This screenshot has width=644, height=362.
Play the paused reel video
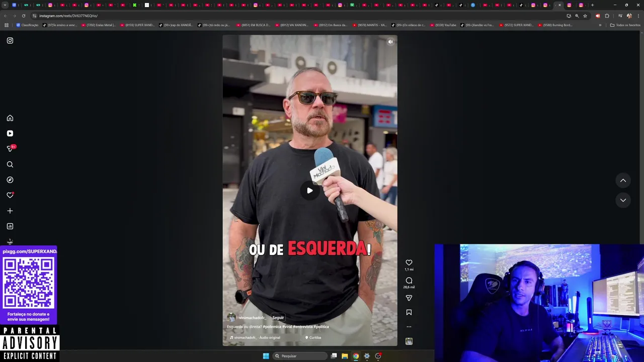pyautogui.click(x=310, y=191)
